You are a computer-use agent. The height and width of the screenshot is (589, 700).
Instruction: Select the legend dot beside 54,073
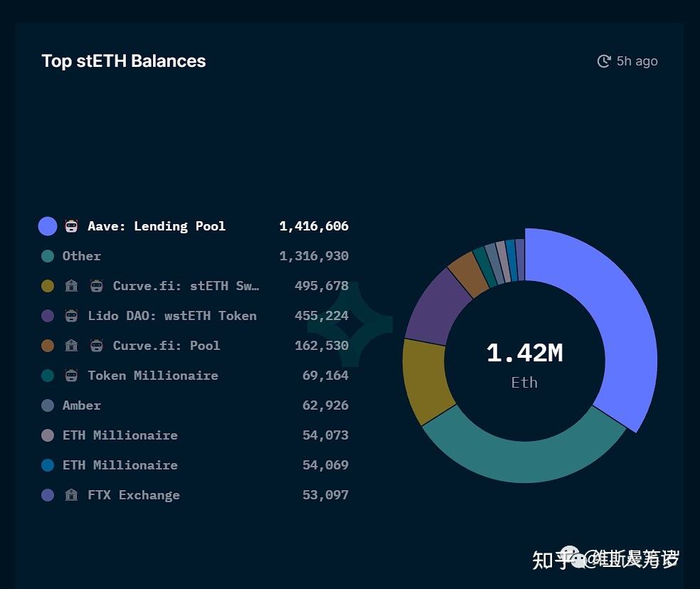click(x=48, y=435)
